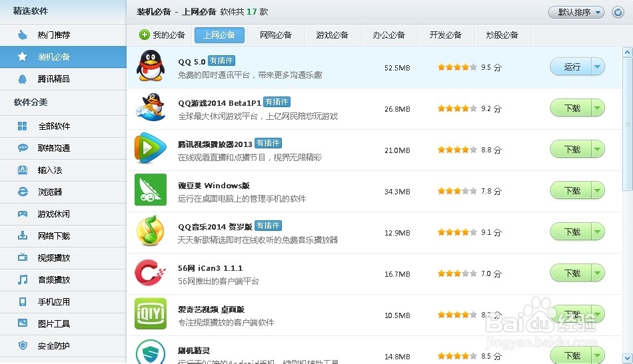The image size is (633, 364).
Task: Open the 默认排序 sort dropdown
Action: 576,12
